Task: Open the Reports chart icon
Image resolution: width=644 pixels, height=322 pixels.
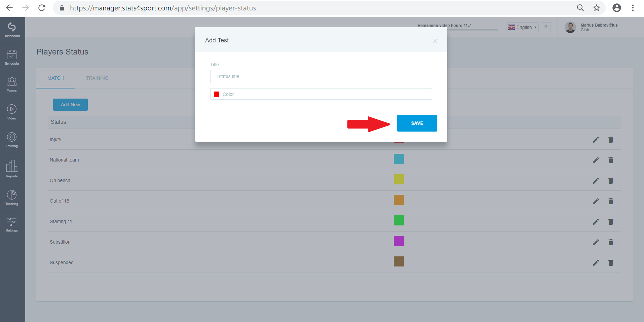Action: pyautogui.click(x=12, y=166)
